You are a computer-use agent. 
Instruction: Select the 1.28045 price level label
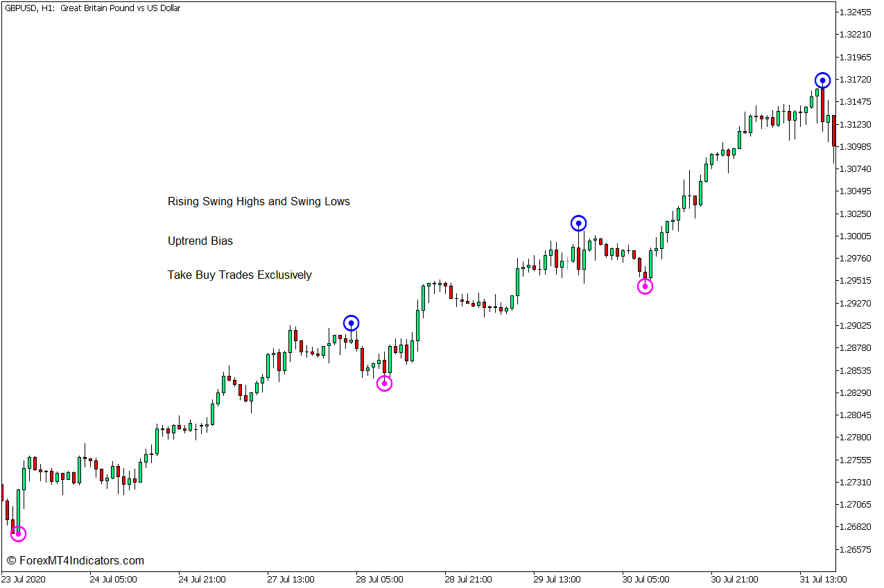(x=854, y=415)
